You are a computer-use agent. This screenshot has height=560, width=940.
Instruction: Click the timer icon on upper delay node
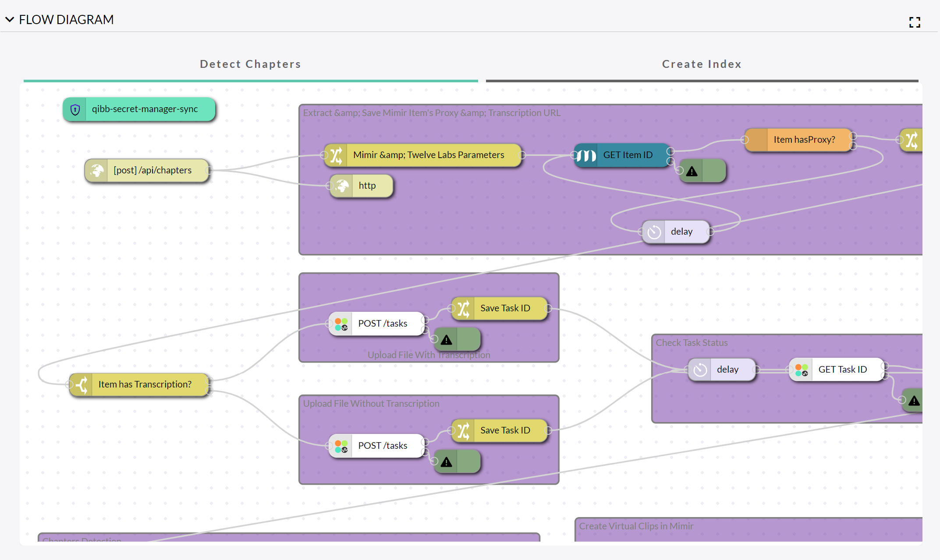pyautogui.click(x=654, y=232)
